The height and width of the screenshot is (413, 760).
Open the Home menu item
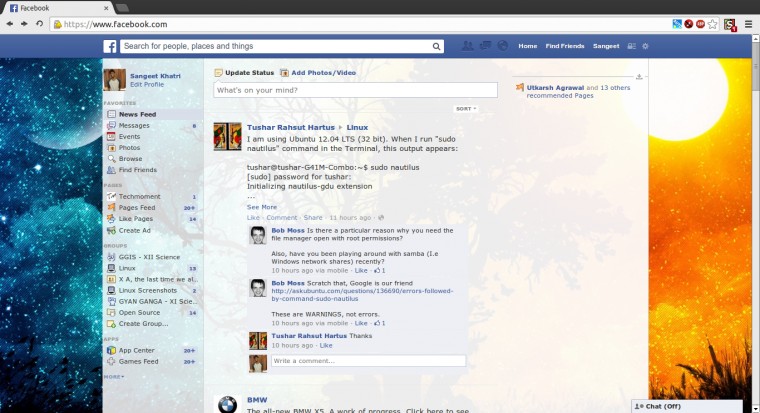pos(527,46)
